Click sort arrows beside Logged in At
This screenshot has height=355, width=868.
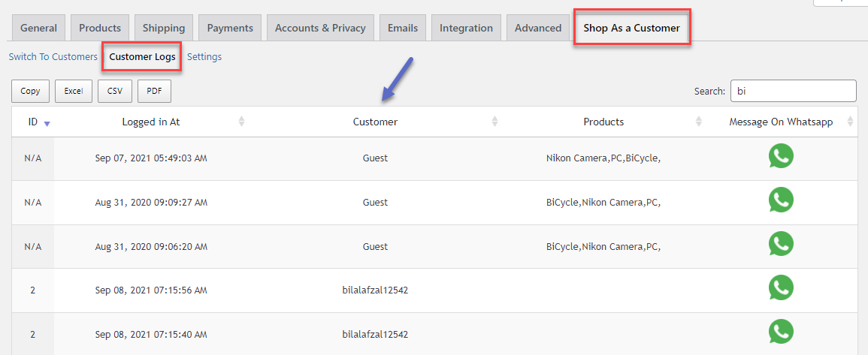pyautogui.click(x=241, y=122)
